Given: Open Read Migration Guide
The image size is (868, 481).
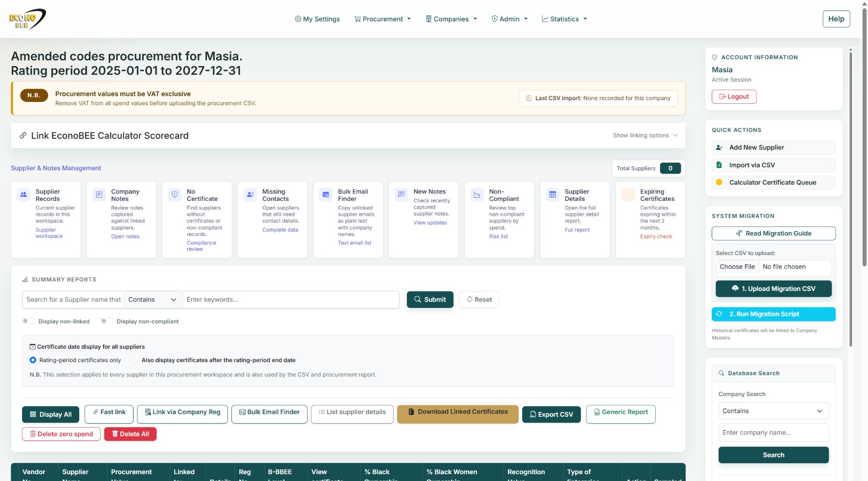Looking at the screenshot, I should click(773, 233).
